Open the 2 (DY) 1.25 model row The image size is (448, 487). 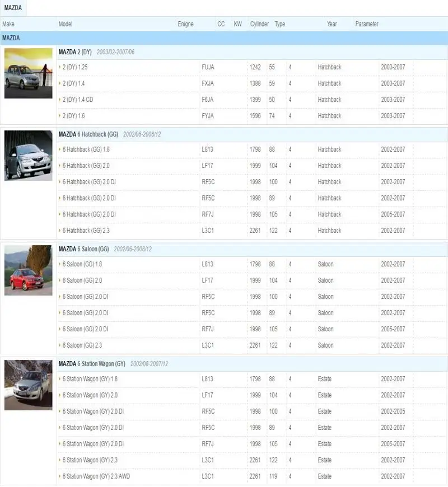(x=75, y=67)
